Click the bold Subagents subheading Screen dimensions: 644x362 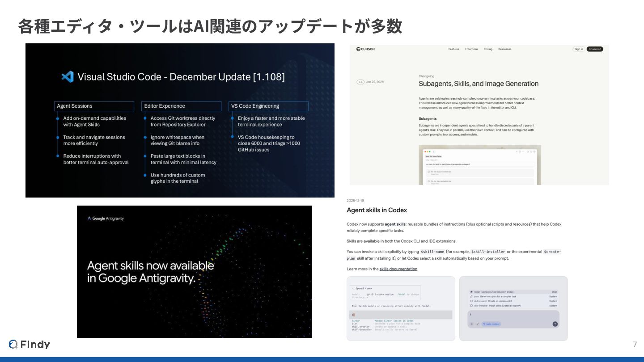pyautogui.click(x=428, y=119)
